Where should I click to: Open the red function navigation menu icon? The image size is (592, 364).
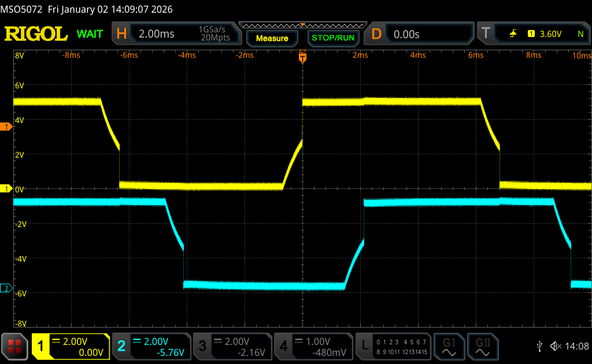(14, 346)
